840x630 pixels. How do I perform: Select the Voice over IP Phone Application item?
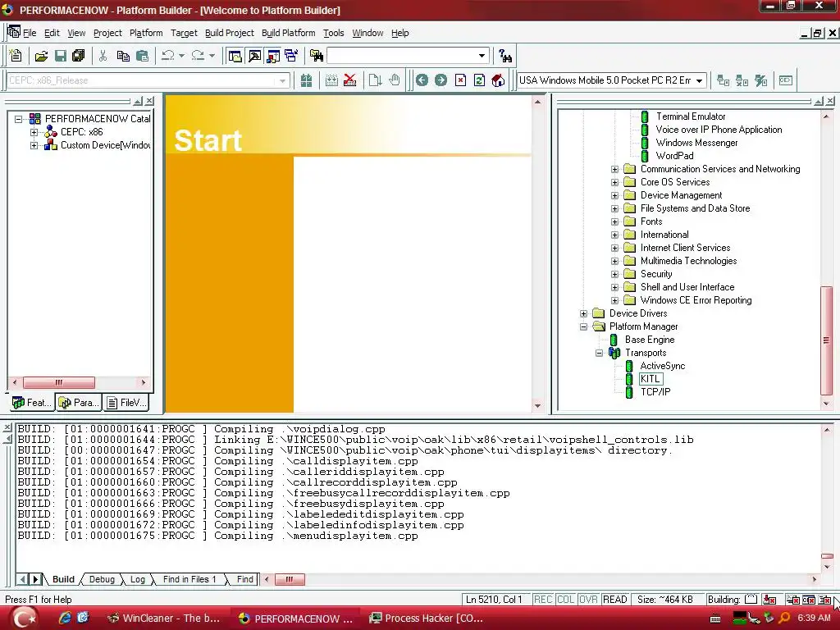pos(719,130)
